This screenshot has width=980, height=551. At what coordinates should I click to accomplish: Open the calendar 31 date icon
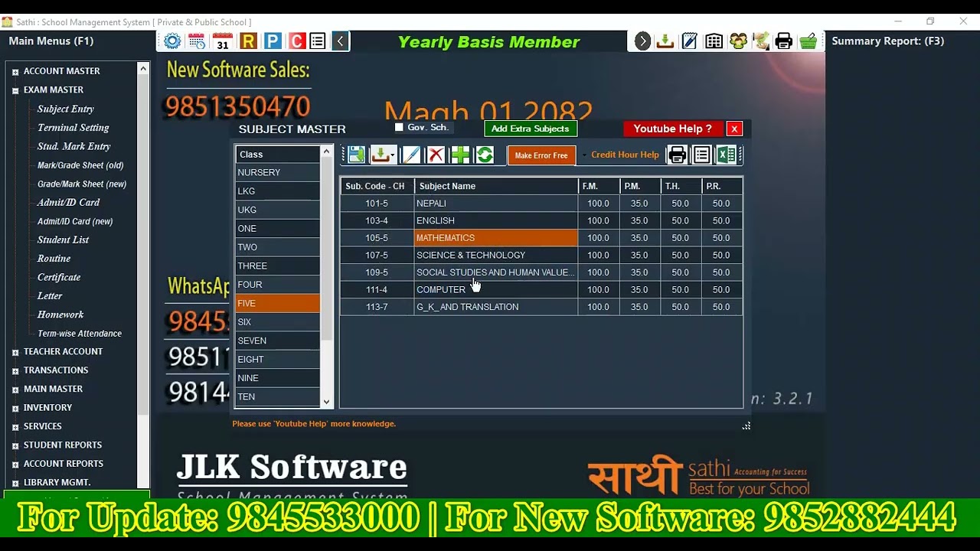[x=222, y=41]
